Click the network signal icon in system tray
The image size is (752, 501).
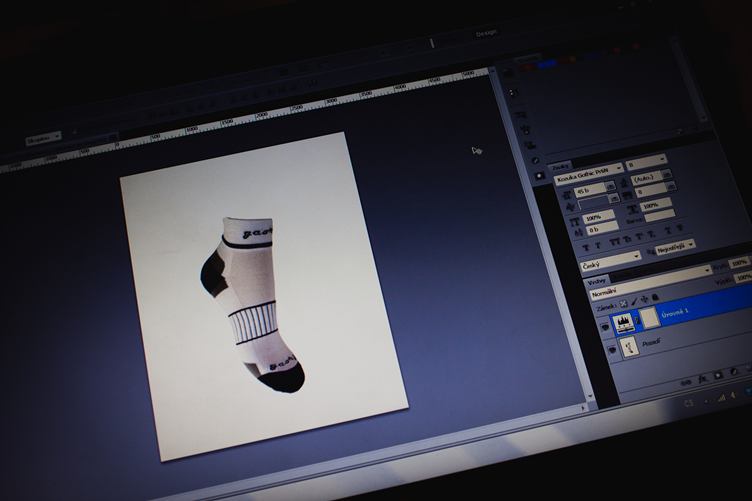tap(721, 397)
